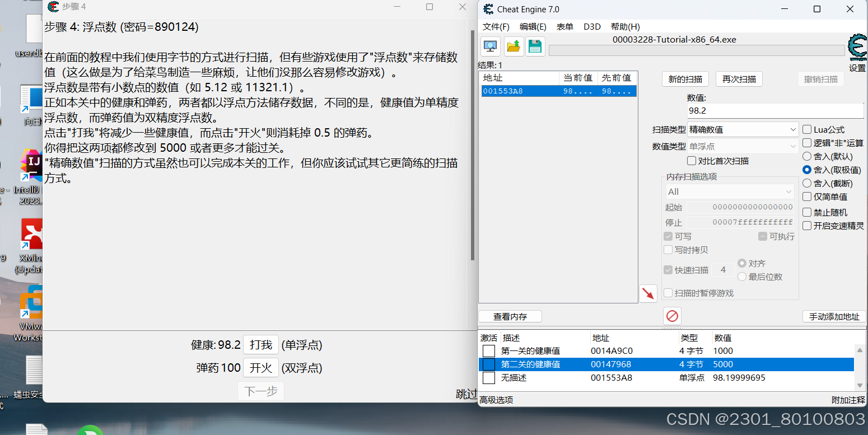The width and height of the screenshot is (868, 435).
Task: Toggle the 可写 checkbox
Action: click(668, 236)
